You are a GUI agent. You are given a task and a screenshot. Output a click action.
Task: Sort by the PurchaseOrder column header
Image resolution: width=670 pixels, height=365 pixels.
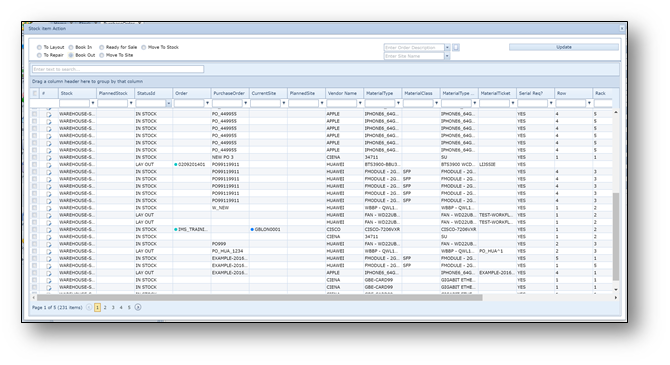(x=230, y=93)
